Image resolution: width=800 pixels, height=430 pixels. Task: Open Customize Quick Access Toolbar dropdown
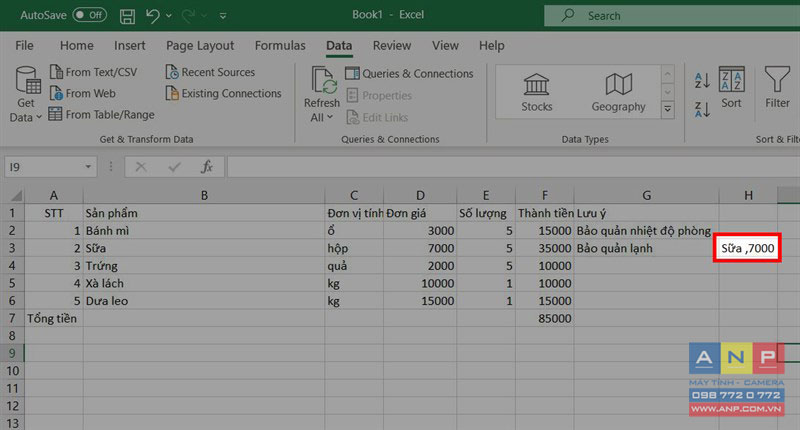point(223,16)
